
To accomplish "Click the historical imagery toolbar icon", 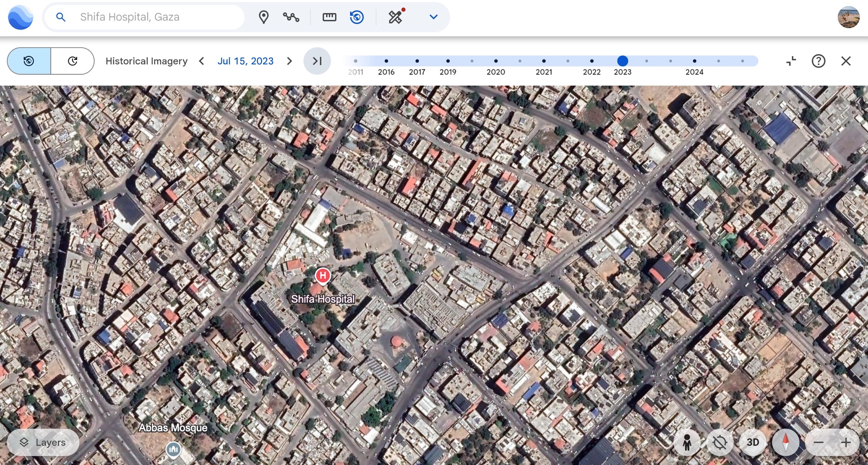I will point(356,17).
